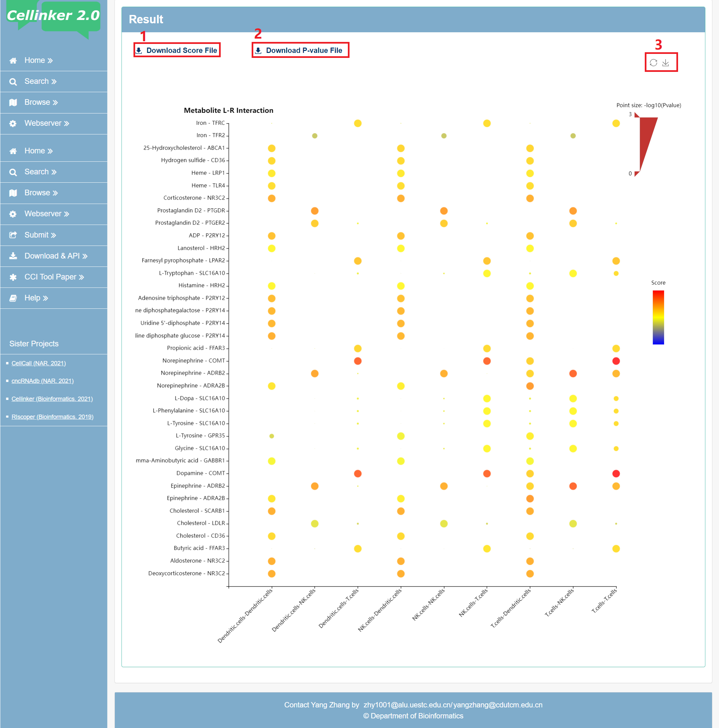The height and width of the screenshot is (728, 719).
Task: Click the Download & API tray icon
Action: [13, 256]
